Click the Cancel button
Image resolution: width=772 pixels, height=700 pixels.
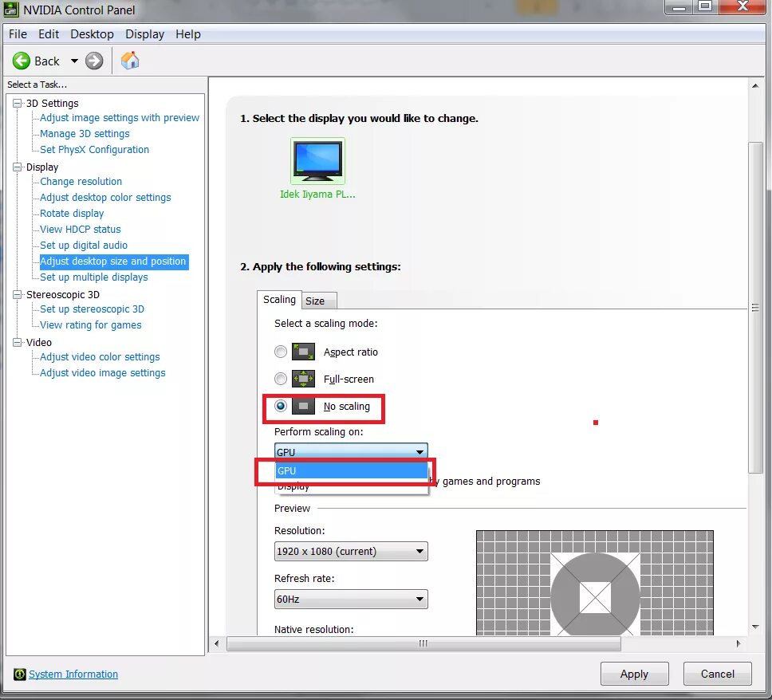(x=717, y=674)
